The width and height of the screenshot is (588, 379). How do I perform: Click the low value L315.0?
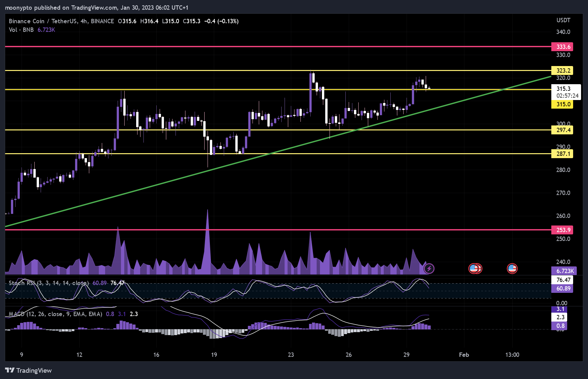[x=171, y=21]
